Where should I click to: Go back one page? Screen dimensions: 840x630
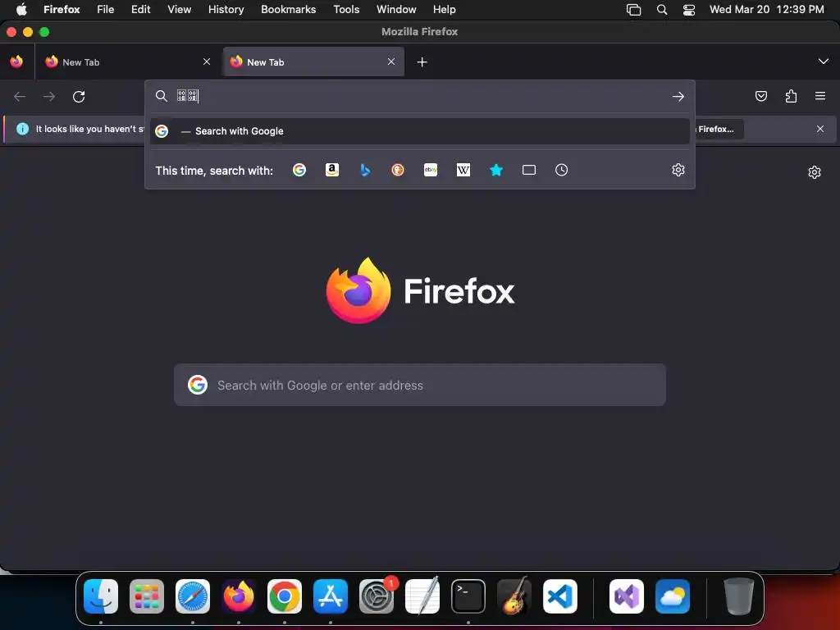click(x=20, y=97)
